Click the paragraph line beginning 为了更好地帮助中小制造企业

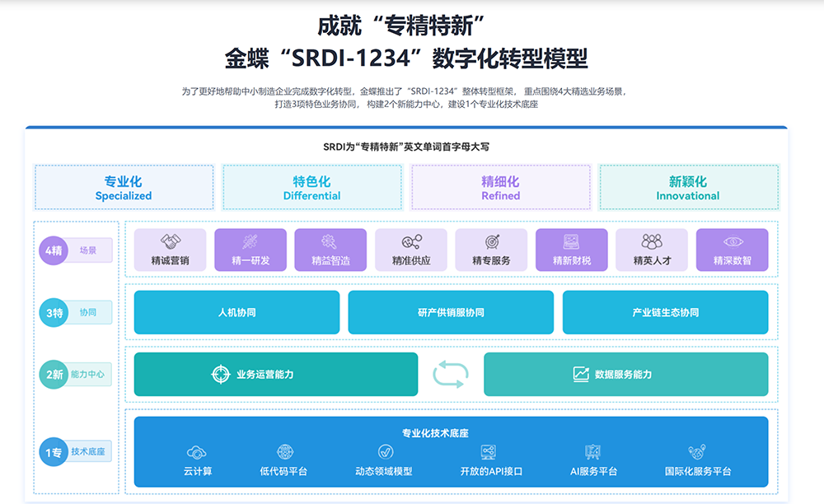tap(405, 91)
